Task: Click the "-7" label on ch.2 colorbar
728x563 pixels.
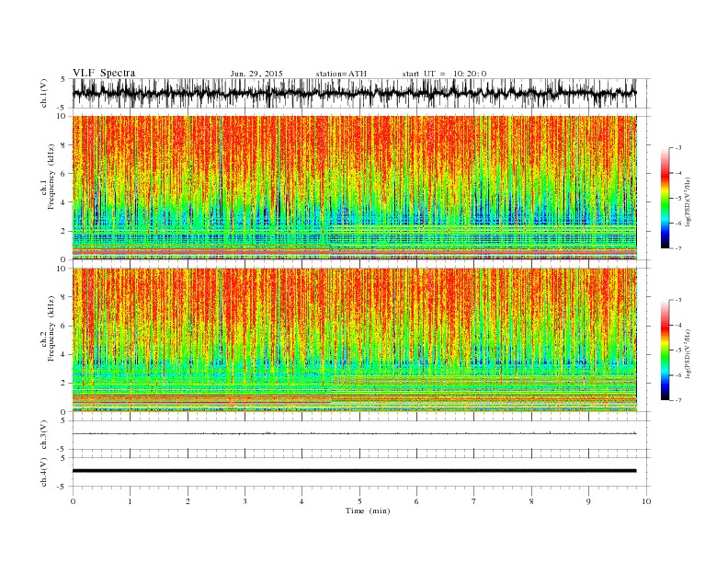Action: click(x=677, y=400)
